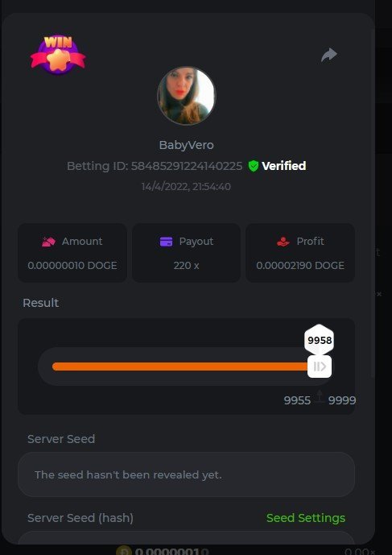Open the BabyVero profile avatar

click(186, 96)
